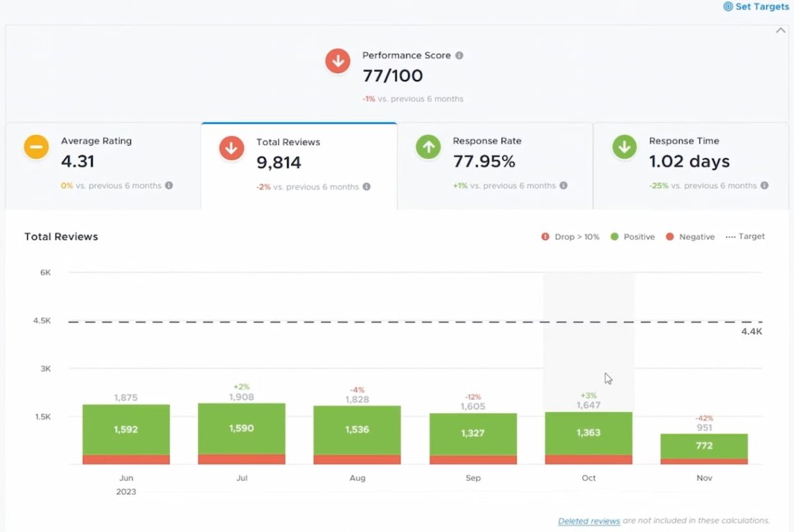Click the yellow Average Rating status icon
The height and width of the screenshot is (532, 794).
[36, 148]
